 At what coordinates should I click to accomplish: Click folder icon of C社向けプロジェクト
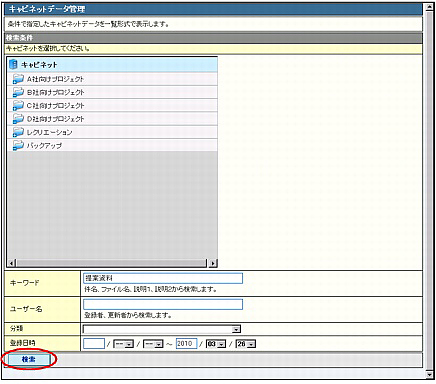[18, 106]
